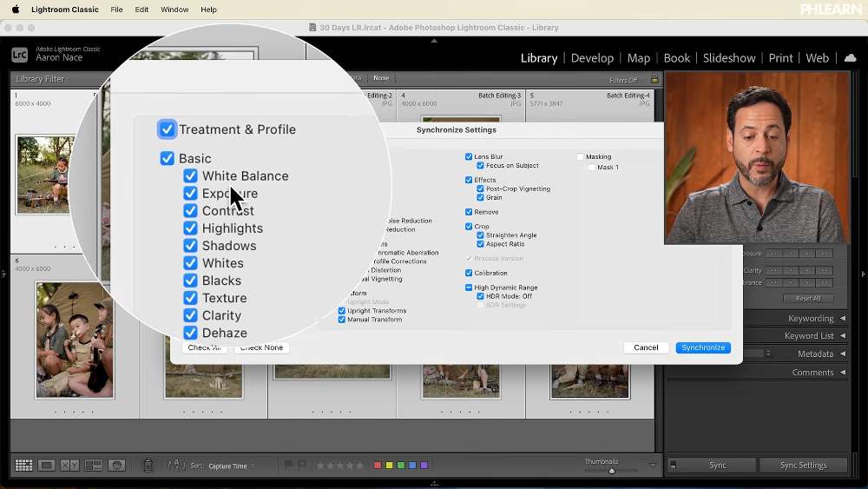Uncheck Straighten Angle
Viewport: 868px width, 489px height.
pyautogui.click(x=481, y=235)
